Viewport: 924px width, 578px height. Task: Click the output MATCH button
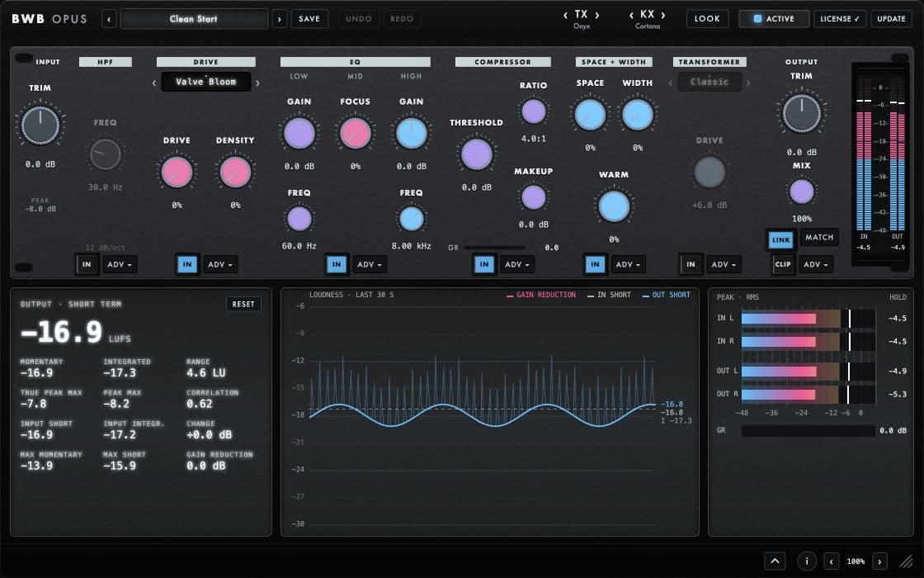pyautogui.click(x=819, y=237)
